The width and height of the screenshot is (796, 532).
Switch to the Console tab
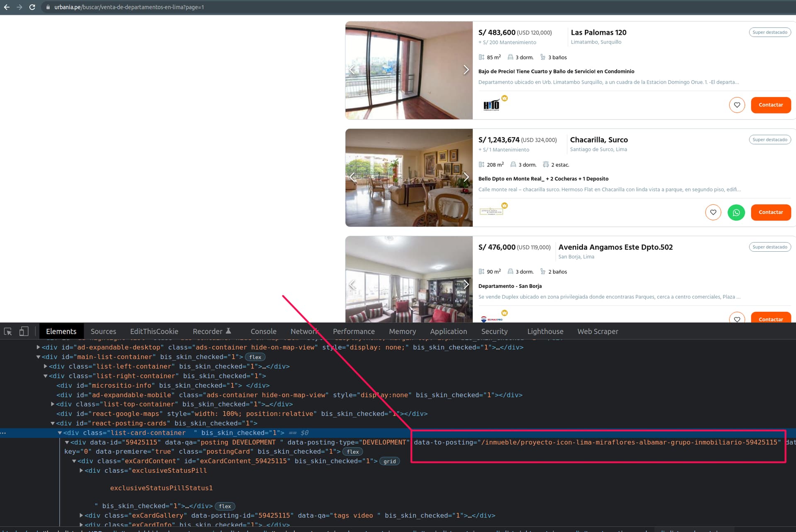263,331
